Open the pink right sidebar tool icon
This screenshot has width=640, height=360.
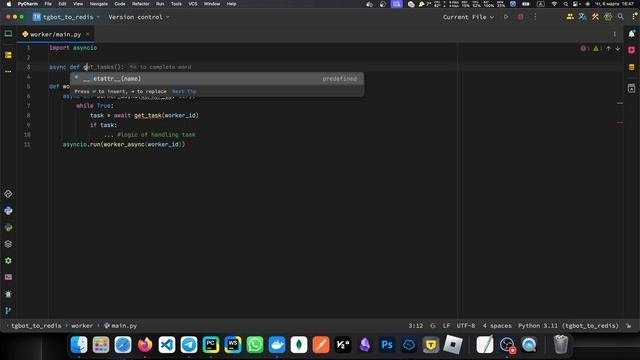[631, 50]
